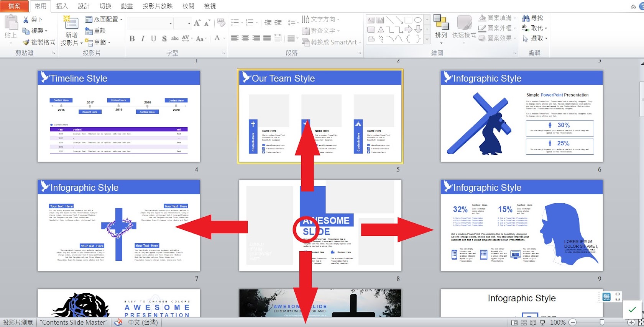
Task: Open the font size combo box
Action: pyautogui.click(x=182, y=23)
